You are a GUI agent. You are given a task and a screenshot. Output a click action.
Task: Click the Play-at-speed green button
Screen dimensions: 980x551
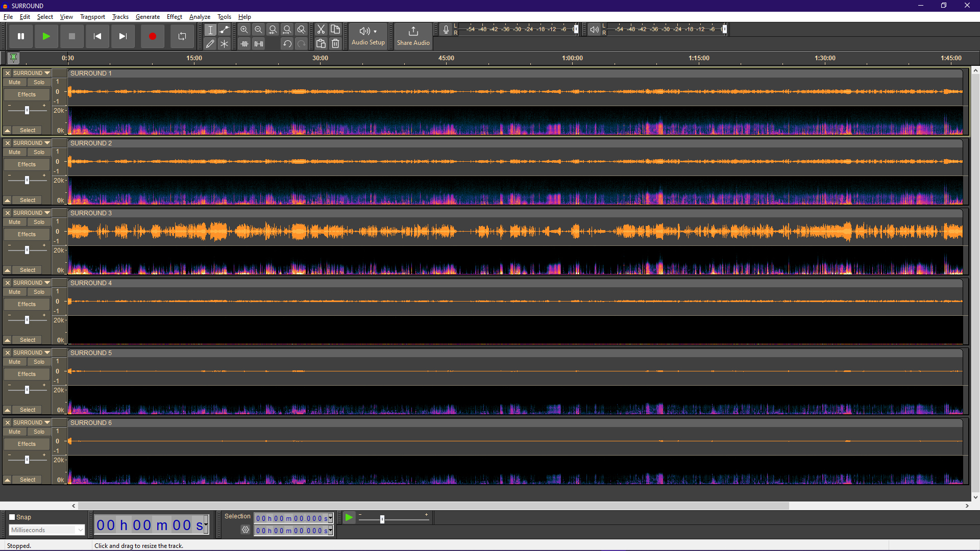[349, 518]
